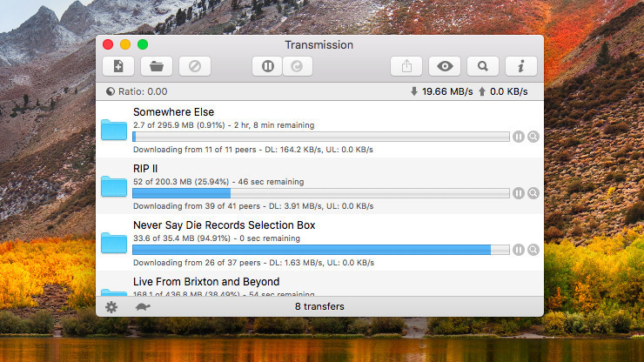This screenshot has height=362, width=644.
Task: Select the RIP II transfer title
Action: click(x=145, y=169)
